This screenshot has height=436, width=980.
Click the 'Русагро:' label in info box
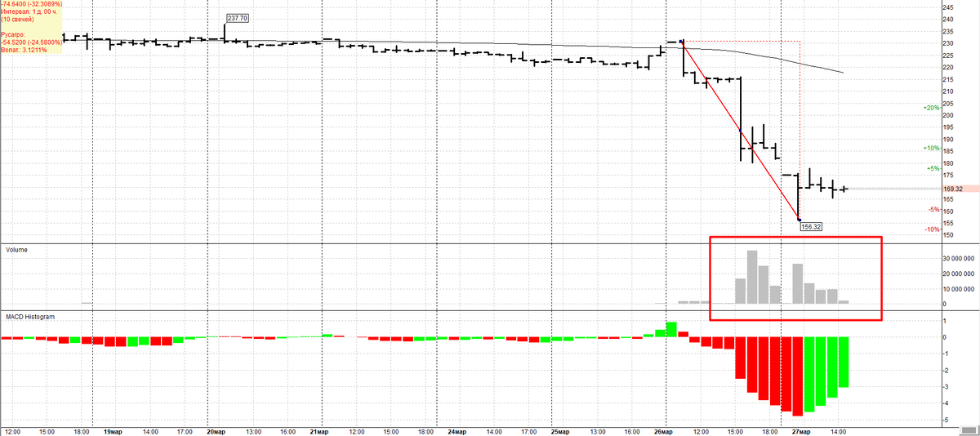pos(13,35)
